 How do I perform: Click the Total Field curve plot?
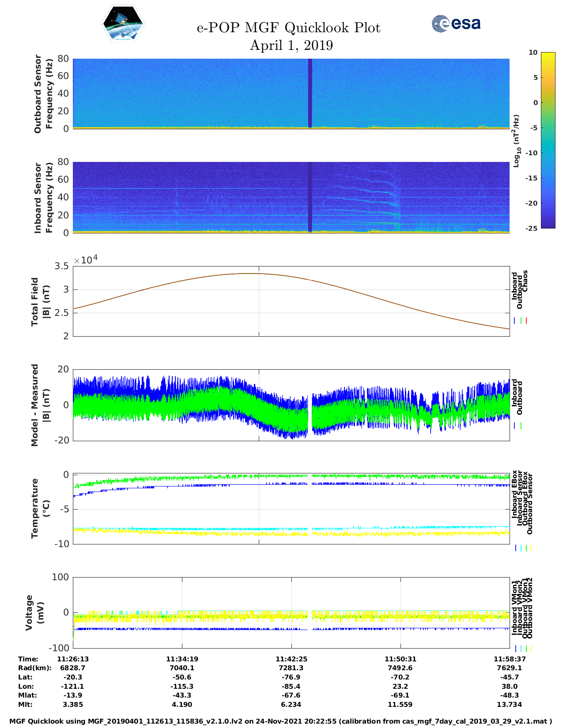(x=291, y=301)
